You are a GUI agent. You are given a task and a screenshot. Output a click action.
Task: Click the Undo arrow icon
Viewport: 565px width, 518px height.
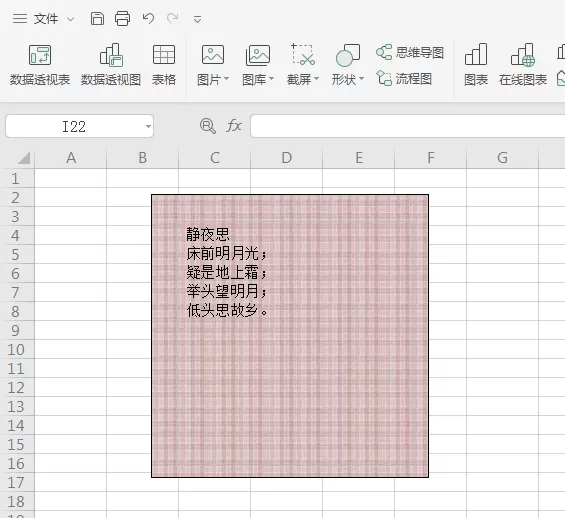pos(148,18)
